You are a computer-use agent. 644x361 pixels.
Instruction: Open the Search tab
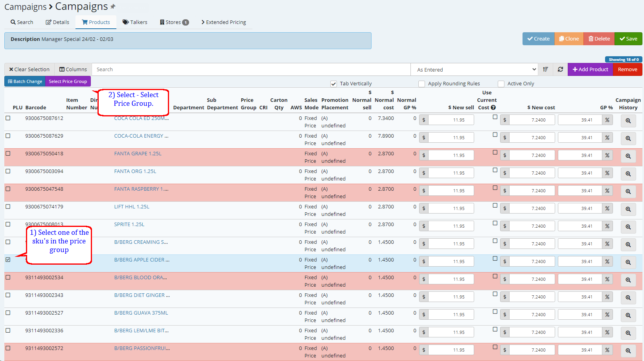click(x=22, y=22)
